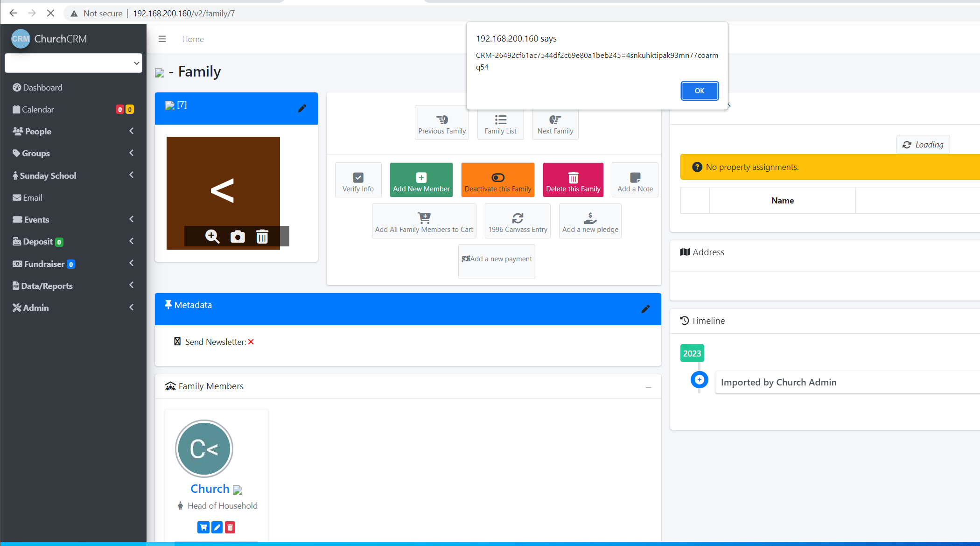Screen dimensions: 980x546
Task: Click the blue cart icon under Church member
Action: [203, 527]
